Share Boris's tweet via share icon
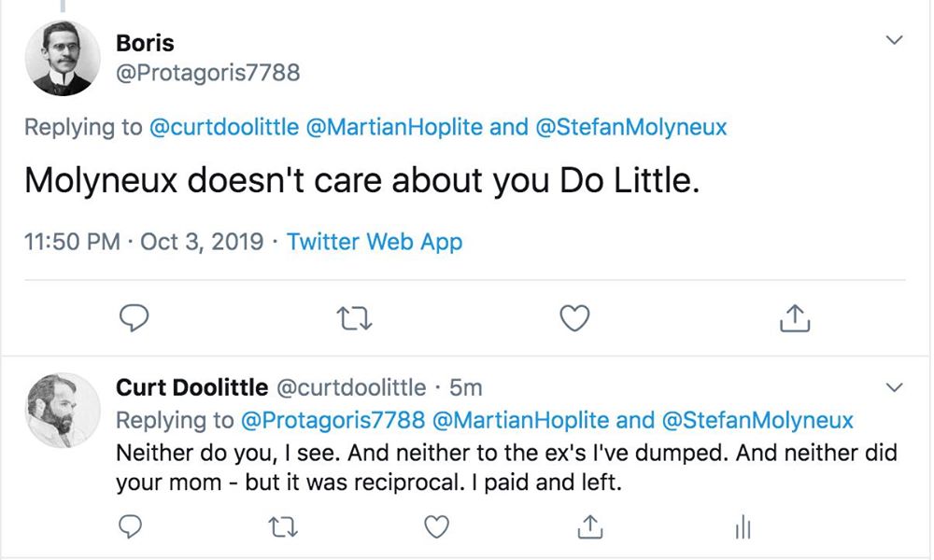Image resolution: width=934 pixels, height=560 pixels. (x=794, y=319)
